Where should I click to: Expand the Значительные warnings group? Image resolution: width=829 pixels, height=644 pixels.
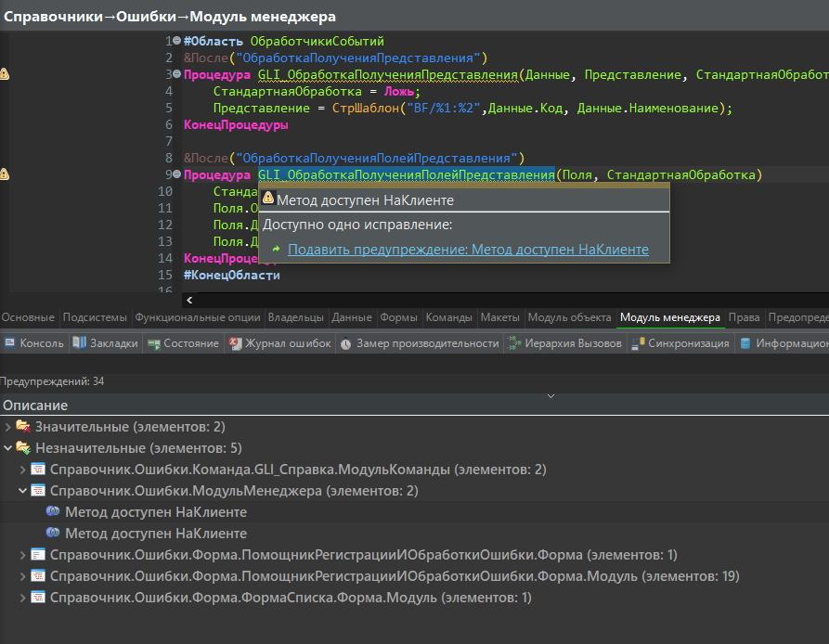click(9, 427)
